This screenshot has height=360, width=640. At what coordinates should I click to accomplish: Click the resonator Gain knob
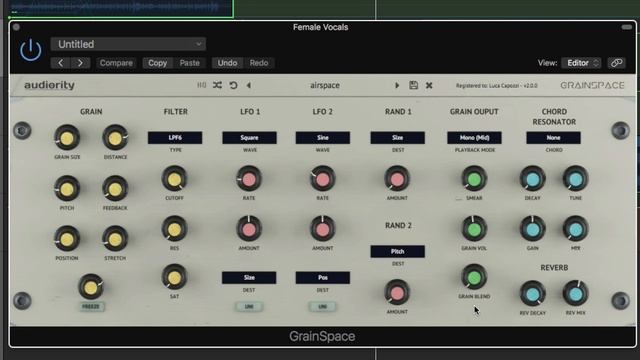tap(532, 229)
